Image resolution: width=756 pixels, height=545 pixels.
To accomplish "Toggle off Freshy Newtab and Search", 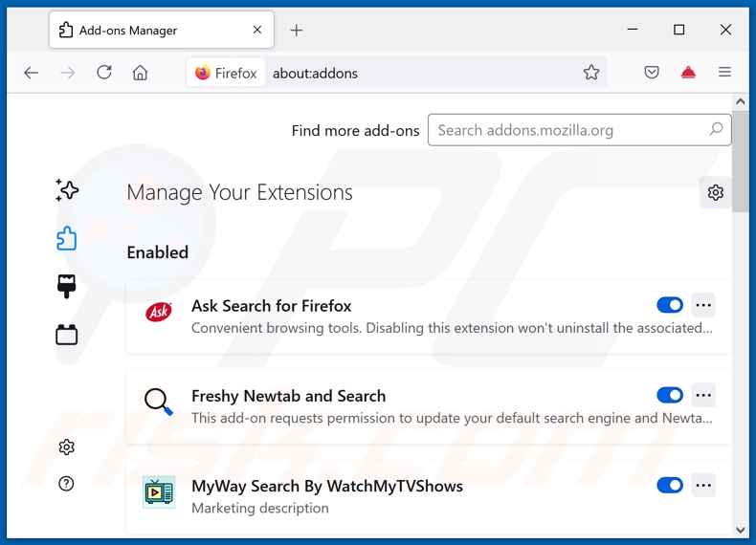I will pyautogui.click(x=670, y=395).
